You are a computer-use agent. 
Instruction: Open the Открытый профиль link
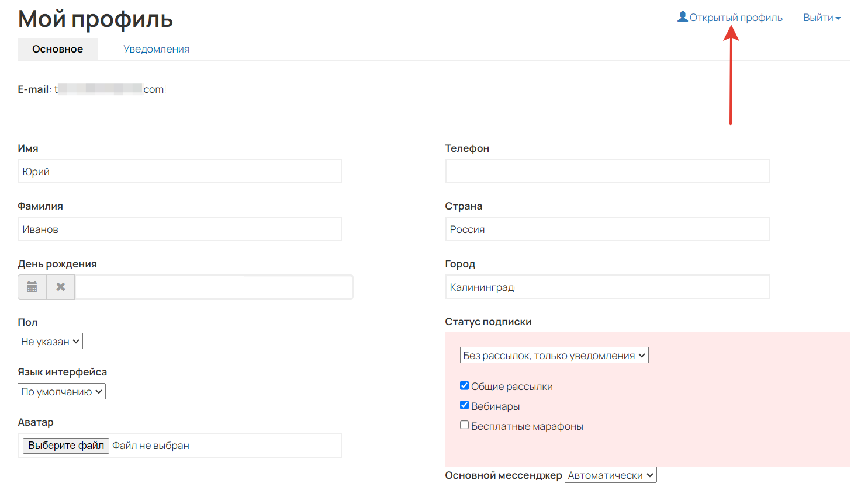(x=735, y=18)
